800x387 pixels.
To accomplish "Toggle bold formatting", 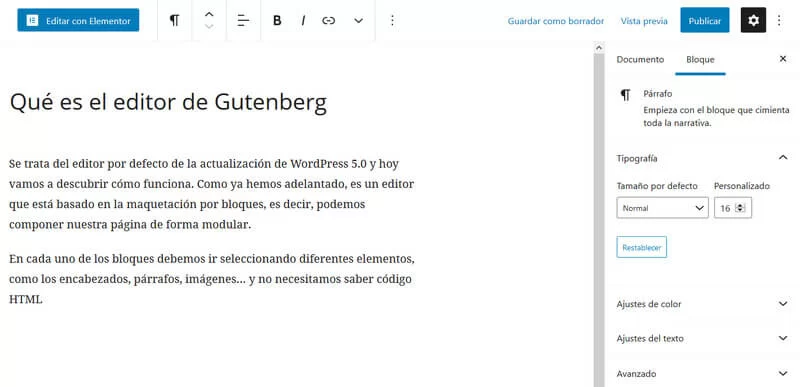I will point(277,20).
